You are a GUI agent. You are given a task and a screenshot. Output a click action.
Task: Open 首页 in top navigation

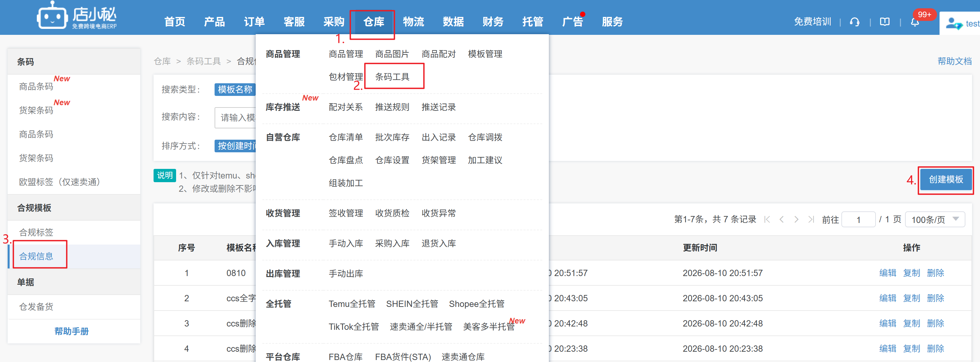pos(175,22)
